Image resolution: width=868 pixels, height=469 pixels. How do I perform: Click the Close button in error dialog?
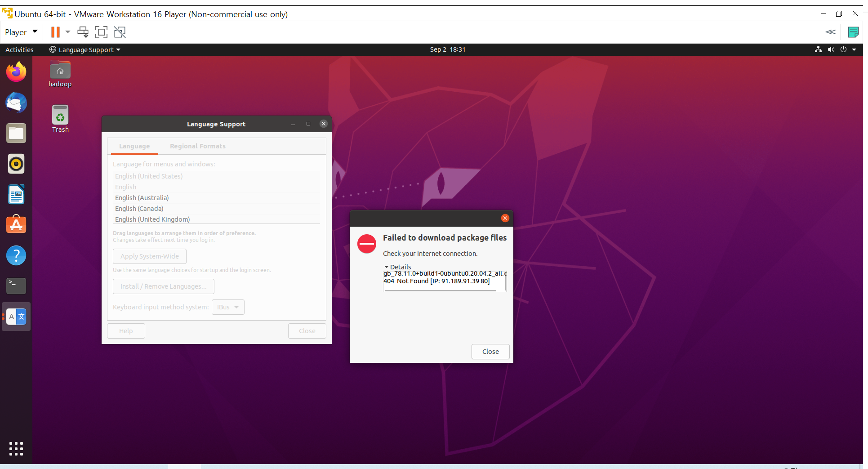tap(490, 352)
